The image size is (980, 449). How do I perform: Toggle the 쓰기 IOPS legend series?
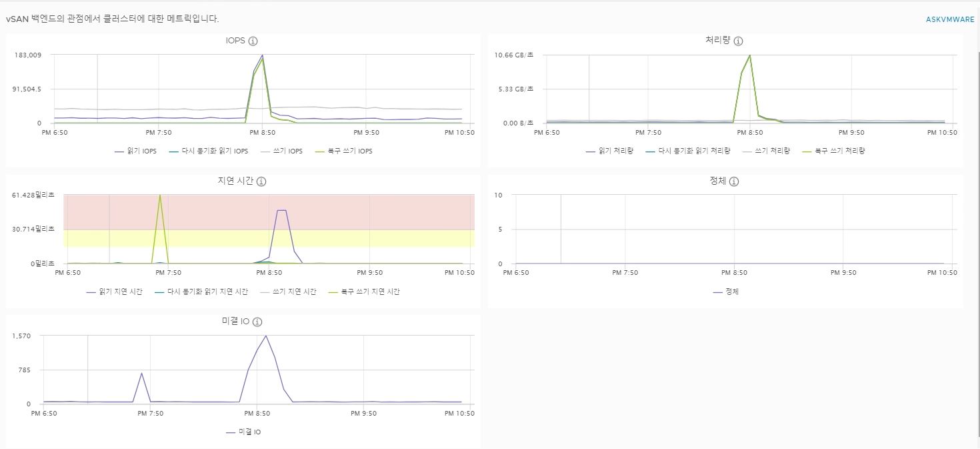click(x=281, y=151)
